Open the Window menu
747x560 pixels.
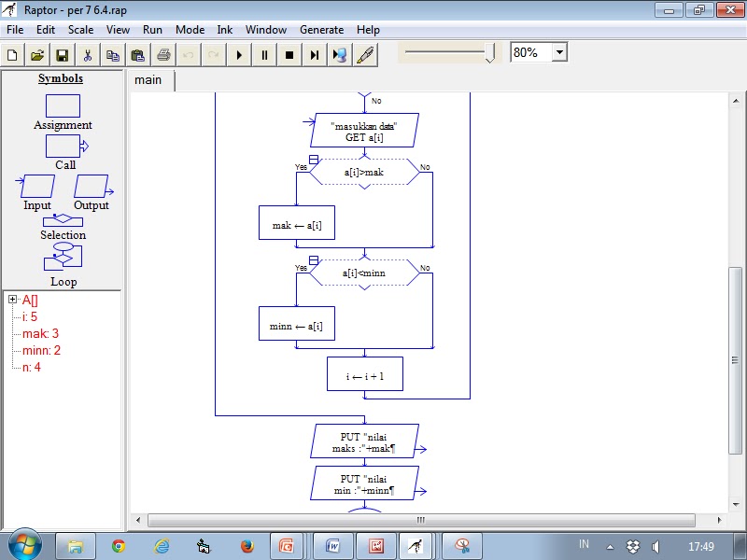[266, 30]
